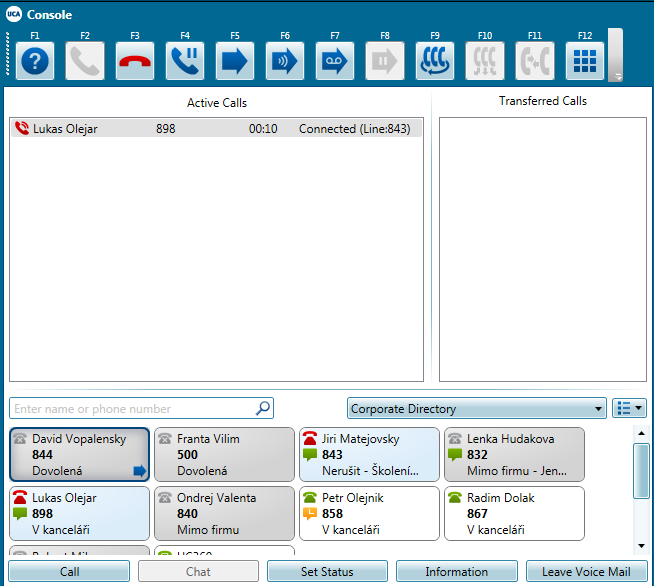Click the directory scrollbar thumb
The width and height of the screenshot is (654, 586).
point(641,471)
